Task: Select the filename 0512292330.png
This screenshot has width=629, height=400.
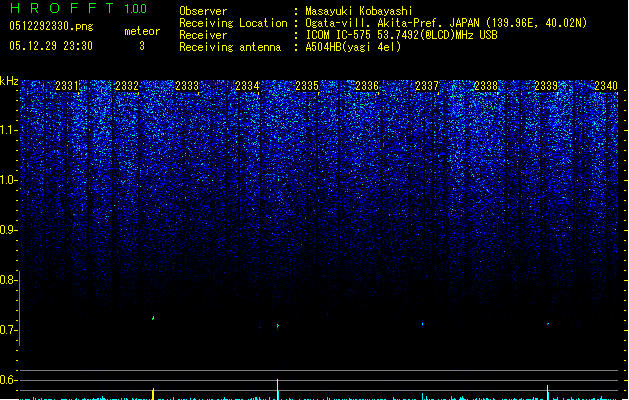Action: (x=51, y=26)
